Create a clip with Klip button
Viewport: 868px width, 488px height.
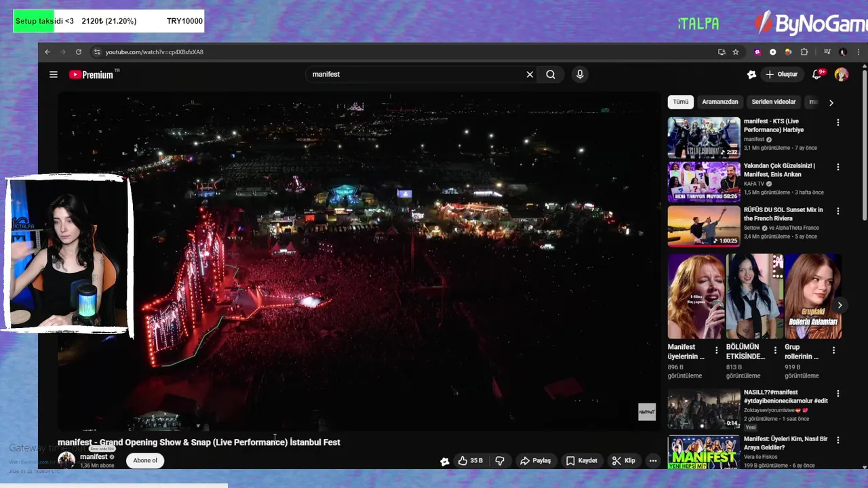(x=624, y=461)
